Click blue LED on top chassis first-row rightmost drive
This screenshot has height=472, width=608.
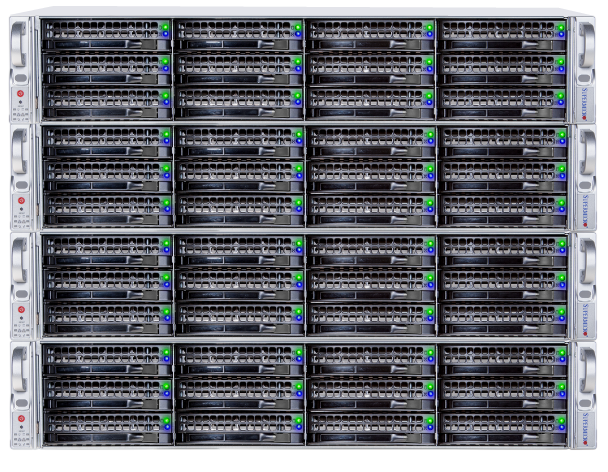coord(561,35)
